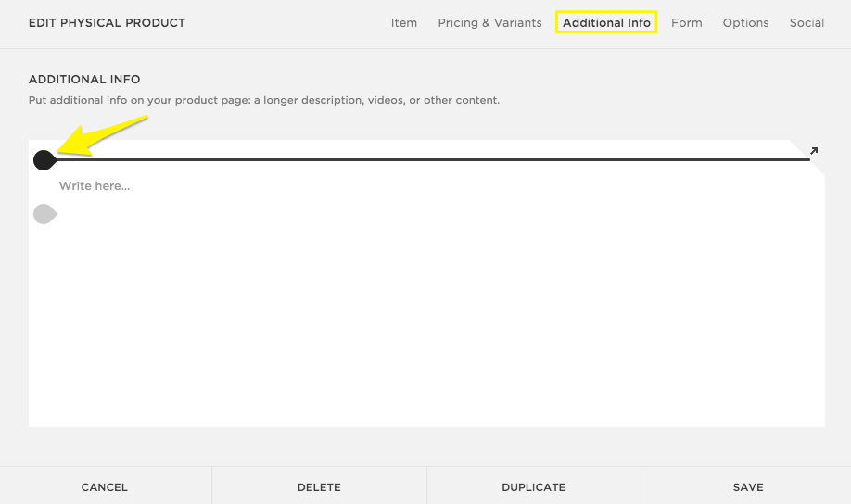Click into the 'Write here...' text block

pos(95,186)
